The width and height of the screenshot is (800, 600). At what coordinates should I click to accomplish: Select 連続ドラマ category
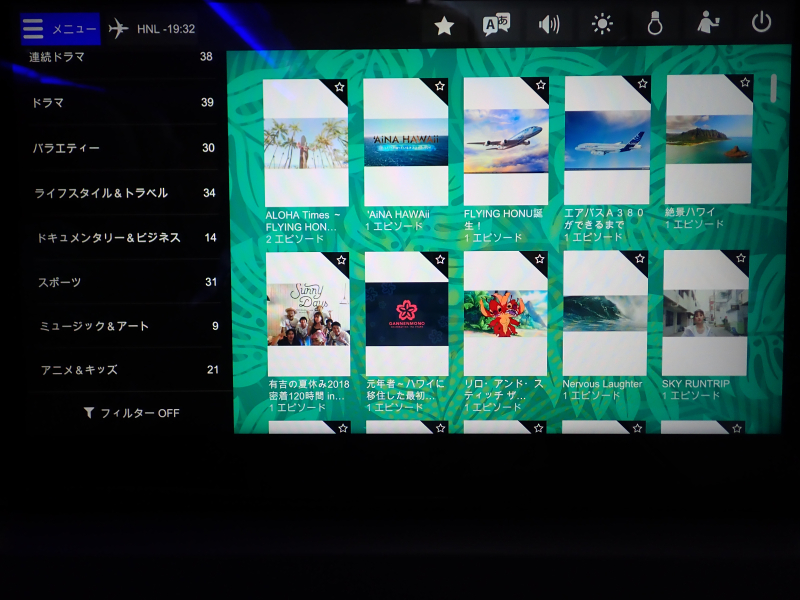click(x=121, y=57)
